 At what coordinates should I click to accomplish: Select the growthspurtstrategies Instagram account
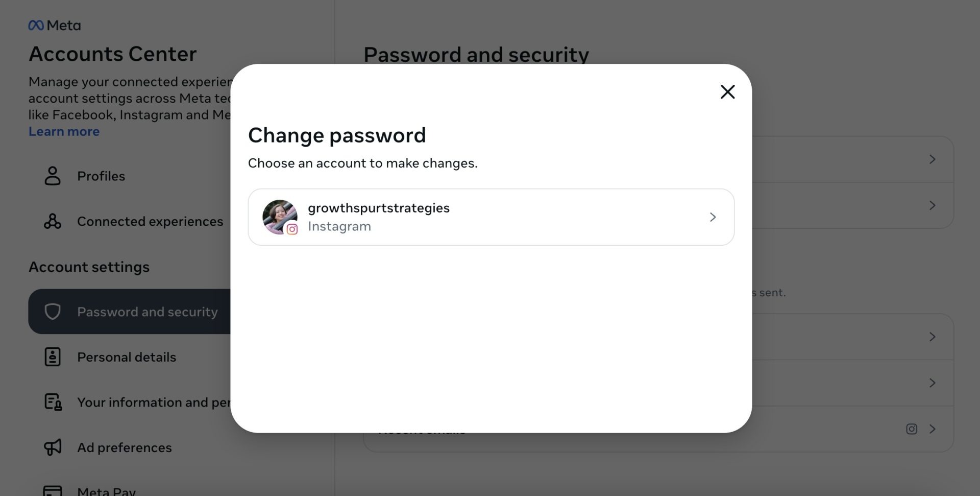point(491,217)
